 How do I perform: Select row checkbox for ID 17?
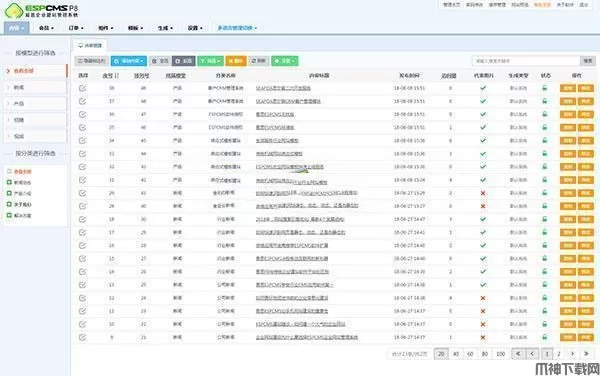coord(82,233)
